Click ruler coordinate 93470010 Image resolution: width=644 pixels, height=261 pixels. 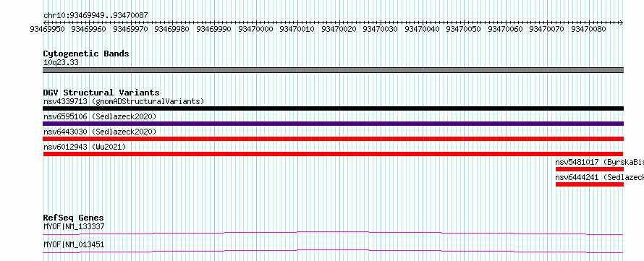click(297, 29)
